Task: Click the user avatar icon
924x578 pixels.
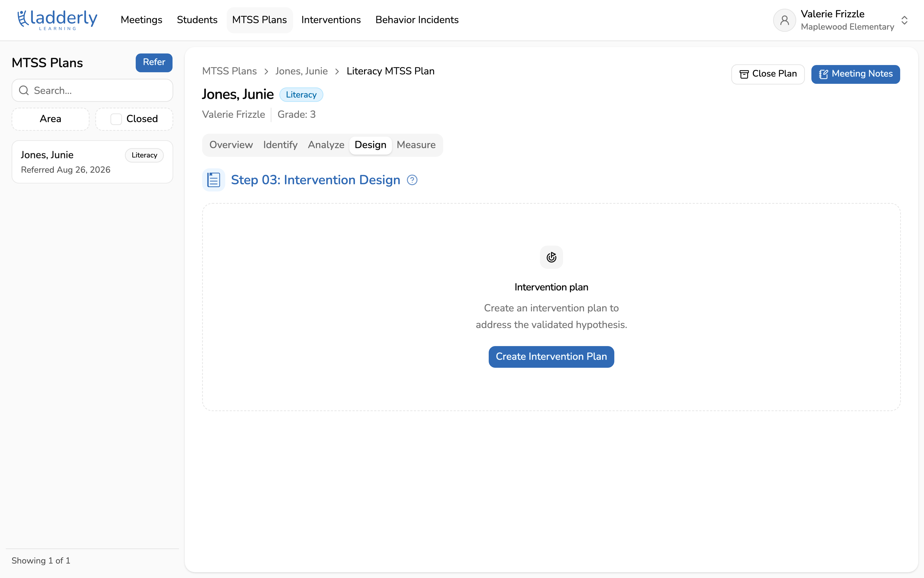Action: pos(784,20)
